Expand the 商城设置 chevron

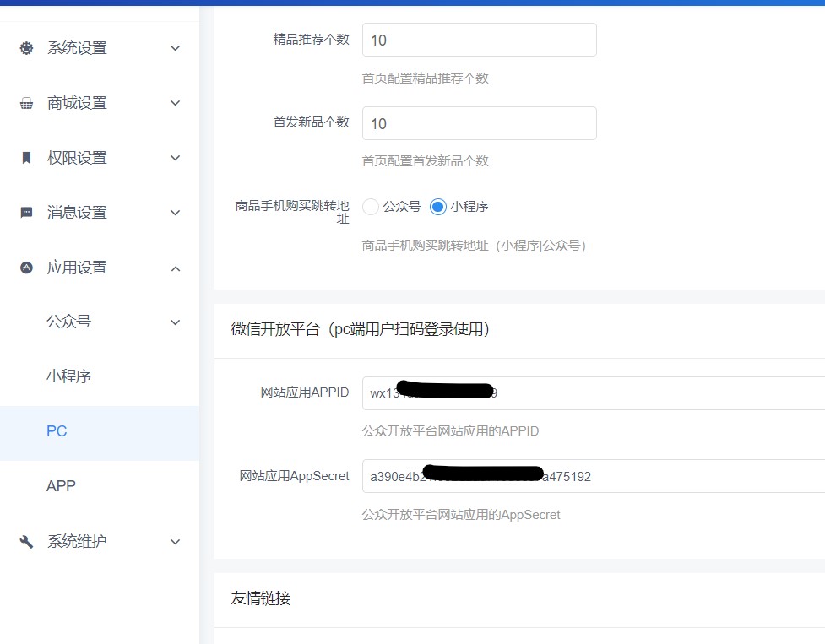pos(176,103)
